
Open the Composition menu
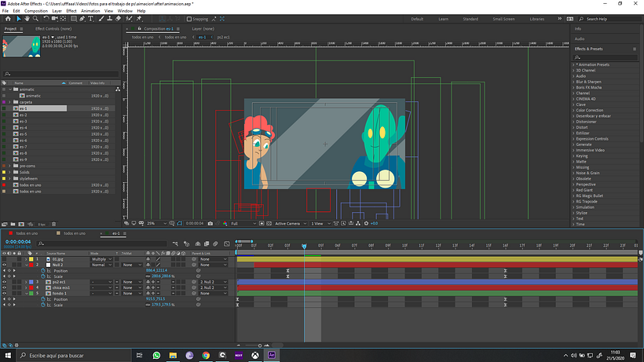[x=35, y=11]
